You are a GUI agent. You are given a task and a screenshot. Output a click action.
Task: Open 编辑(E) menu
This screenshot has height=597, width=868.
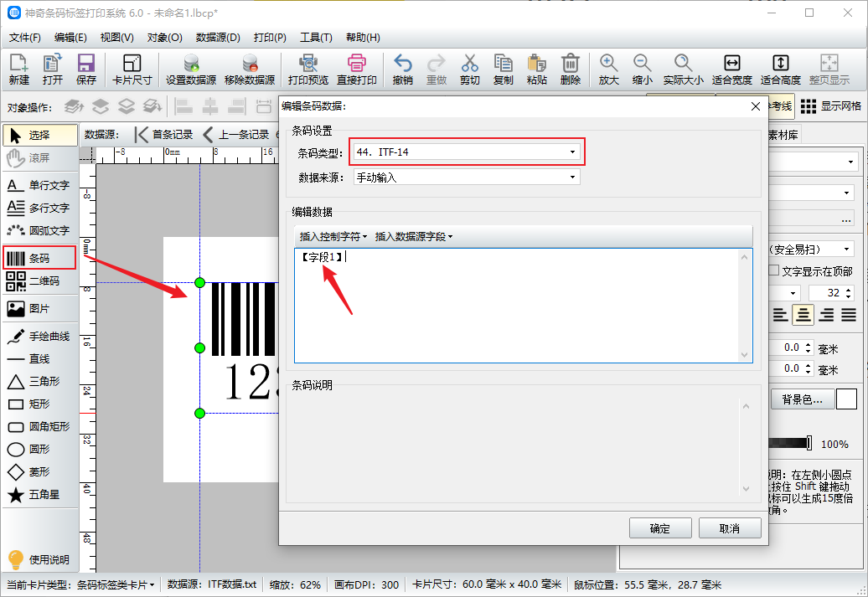[x=70, y=38]
